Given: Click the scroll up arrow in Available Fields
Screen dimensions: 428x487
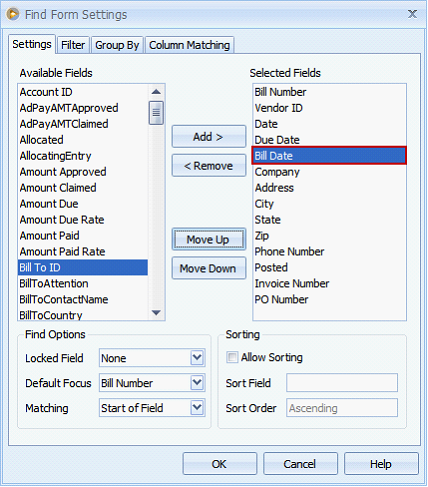Looking at the screenshot, I should tap(156, 92).
